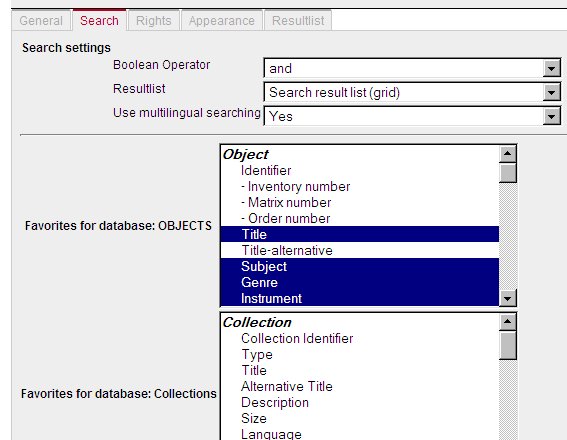The image size is (567, 440).
Task: Select Title in the Collection list
Action: tap(359, 370)
